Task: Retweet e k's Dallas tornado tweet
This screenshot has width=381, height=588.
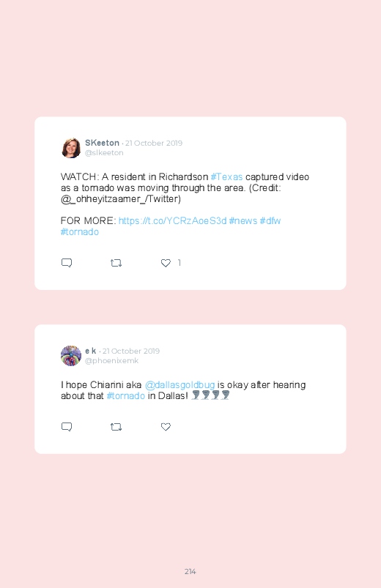Action: point(116,427)
